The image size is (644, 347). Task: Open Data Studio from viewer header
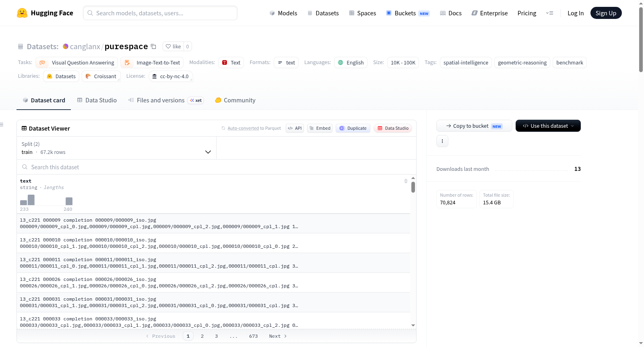pyautogui.click(x=393, y=128)
